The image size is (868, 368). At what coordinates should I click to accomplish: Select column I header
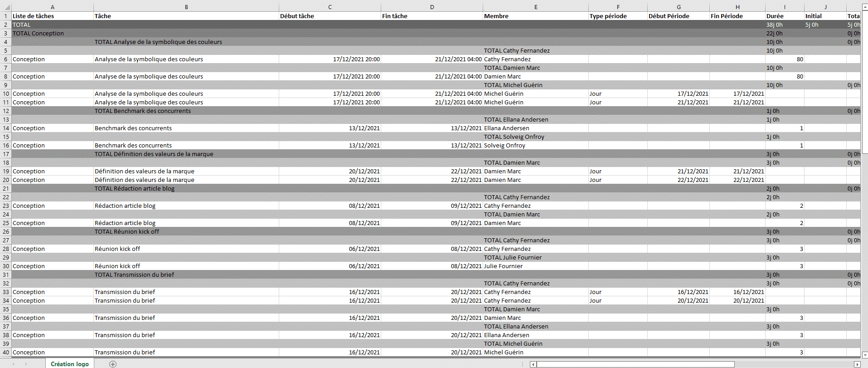pyautogui.click(x=785, y=7)
